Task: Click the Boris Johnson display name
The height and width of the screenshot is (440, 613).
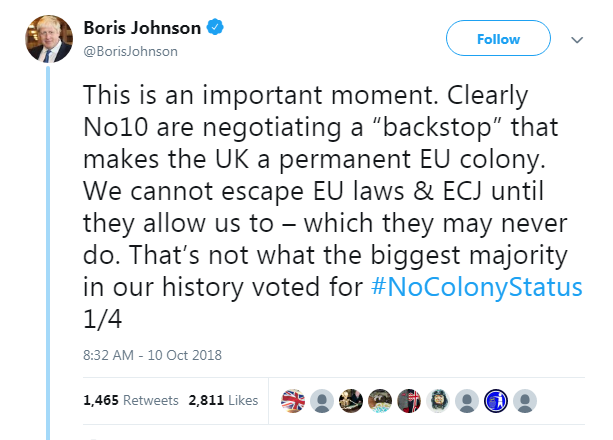Action: (140, 30)
